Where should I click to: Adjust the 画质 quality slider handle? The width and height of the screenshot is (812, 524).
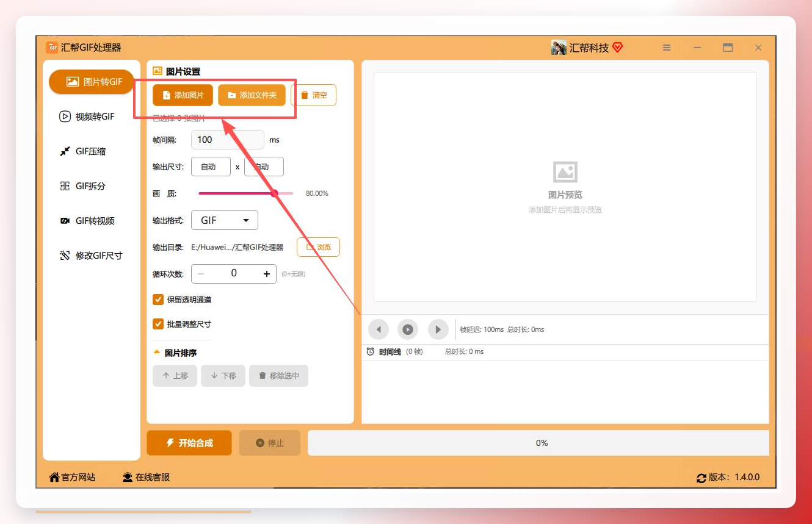[274, 193]
